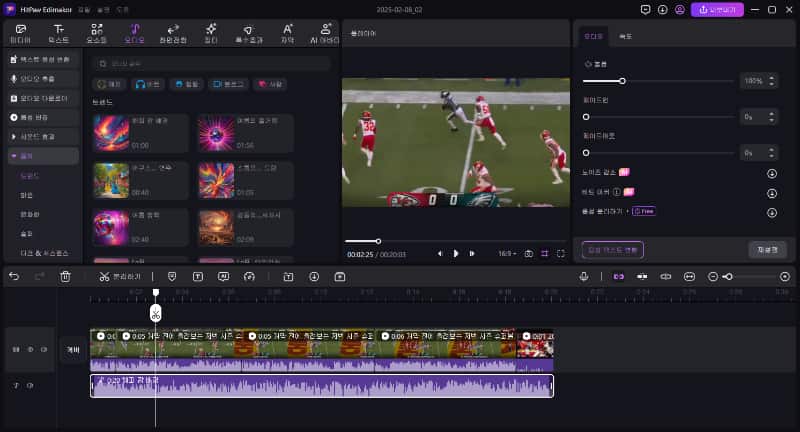Viewport: 800px width, 432px height.
Task: Toggle visibility eye on the video track
Action: [44, 349]
